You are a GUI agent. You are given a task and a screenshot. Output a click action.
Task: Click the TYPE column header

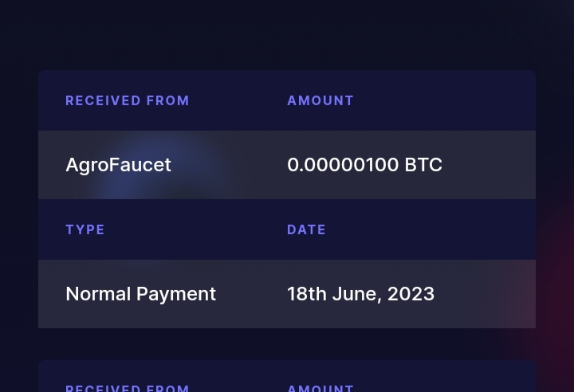(85, 229)
